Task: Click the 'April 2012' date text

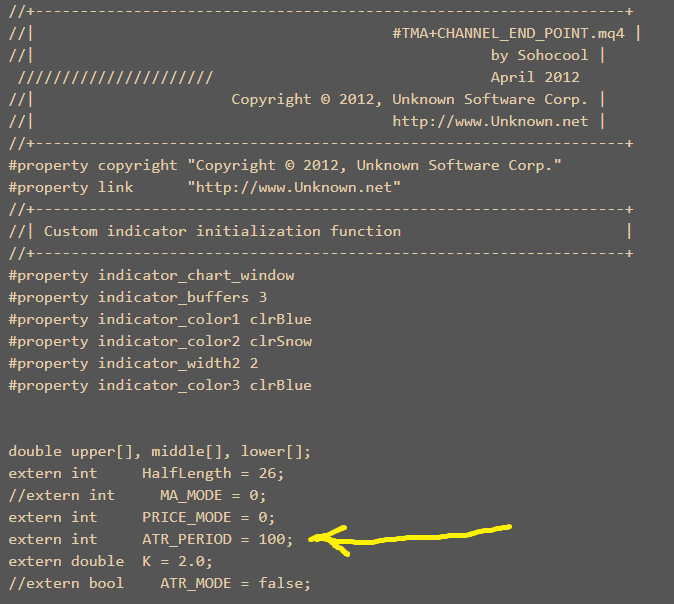Action: tap(535, 77)
